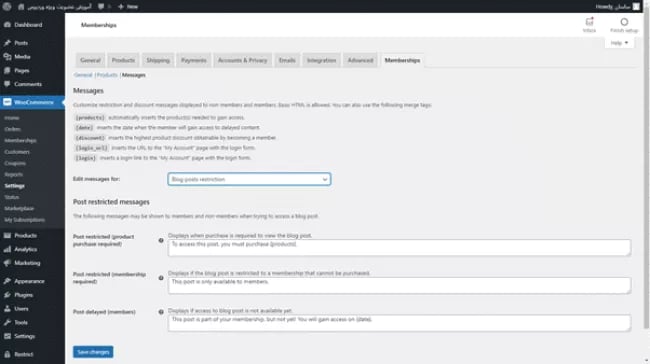Open the Emails tab

(x=287, y=60)
